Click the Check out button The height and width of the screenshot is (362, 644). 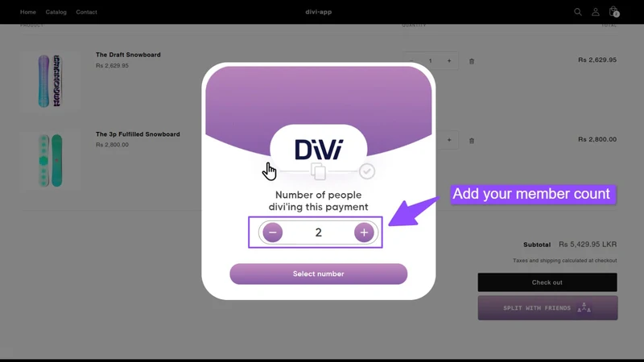(x=547, y=282)
